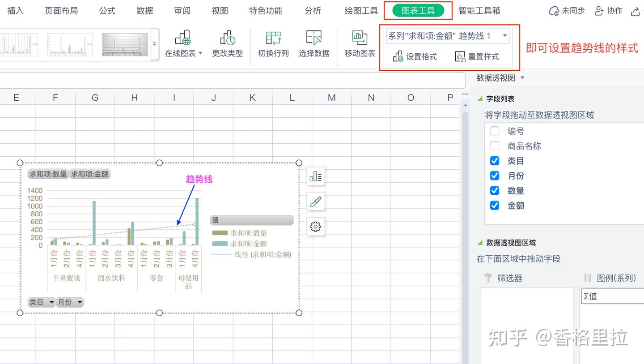Image resolution: width=644 pixels, height=364 pixels.
Task: Select column G header
Action: [x=95, y=97]
